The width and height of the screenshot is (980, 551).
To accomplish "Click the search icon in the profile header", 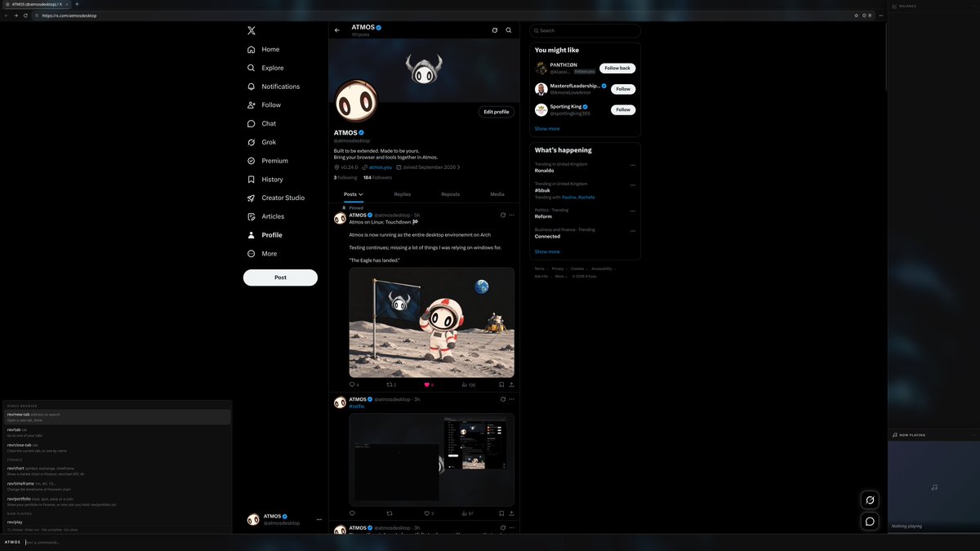I will point(509,30).
